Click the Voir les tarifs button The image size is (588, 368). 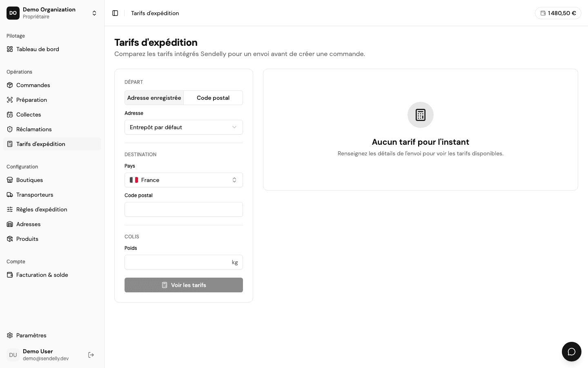(x=184, y=285)
